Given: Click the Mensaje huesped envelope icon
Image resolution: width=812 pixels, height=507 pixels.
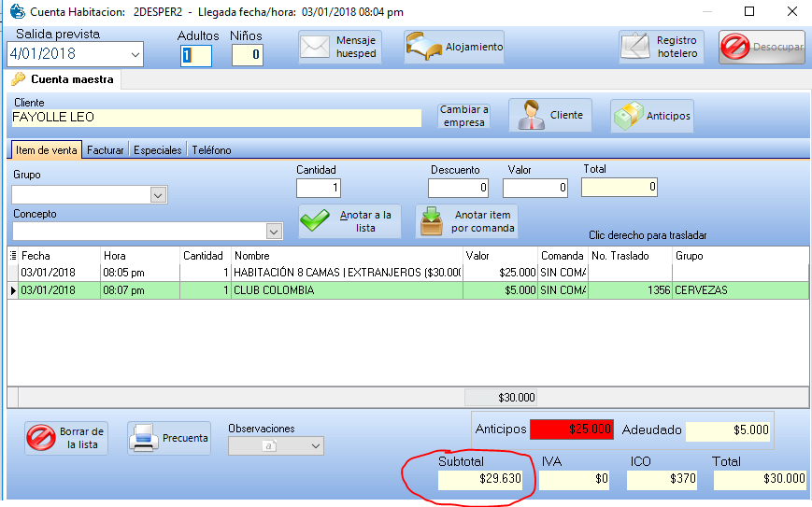Looking at the screenshot, I should [316, 47].
